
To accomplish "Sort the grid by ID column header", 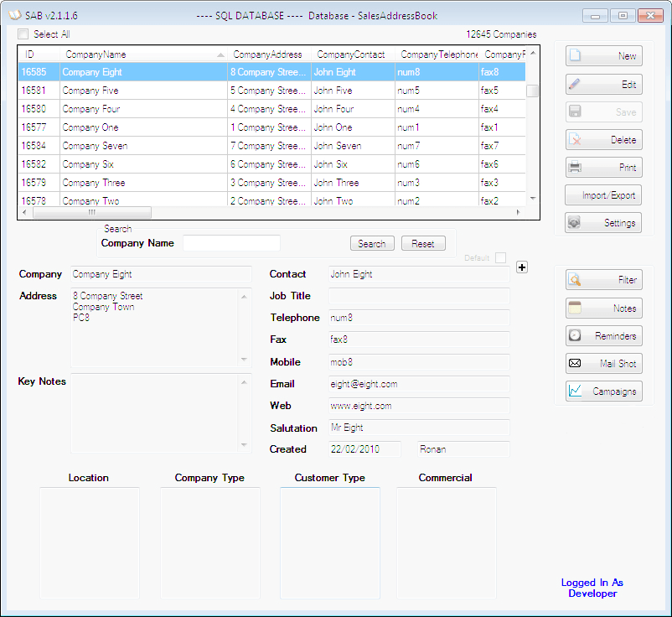I will pos(39,54).
